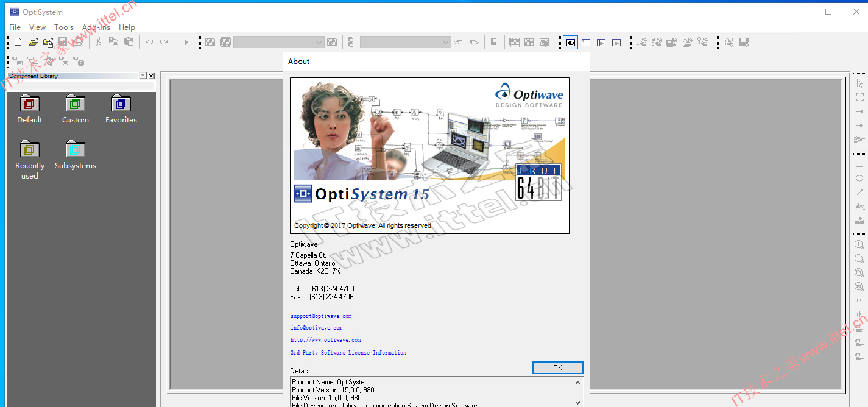Expand the second disabled toolbar combo box
The height and width of the screenshot is (407, 868).
pyautogui.click(x=446, y=42)
